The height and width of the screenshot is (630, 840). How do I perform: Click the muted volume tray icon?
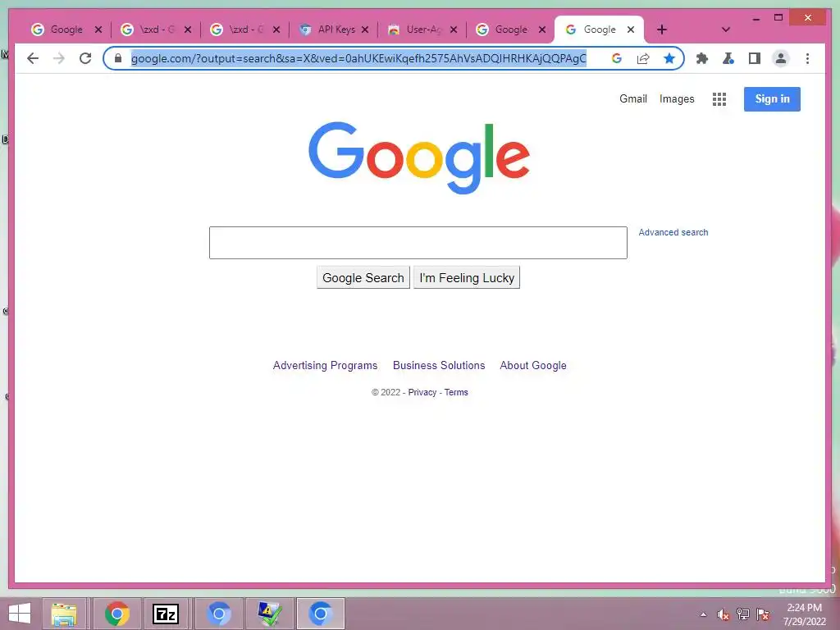[x=724, y=614]
